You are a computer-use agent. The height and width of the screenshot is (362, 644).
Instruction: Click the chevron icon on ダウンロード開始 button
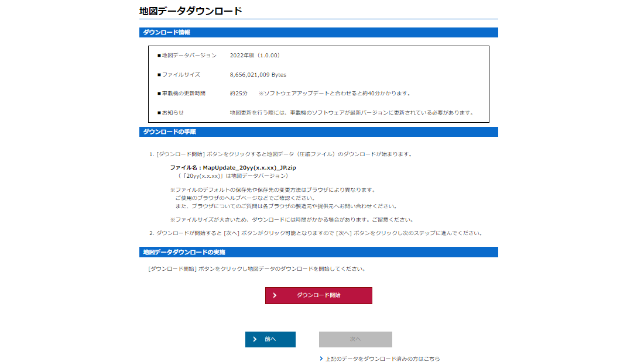[275, 295]
